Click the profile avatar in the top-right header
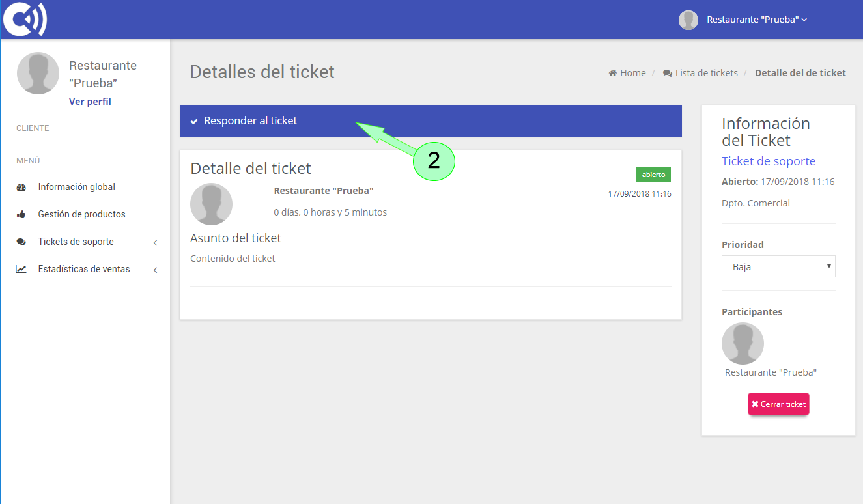 [x=688, y=20]
